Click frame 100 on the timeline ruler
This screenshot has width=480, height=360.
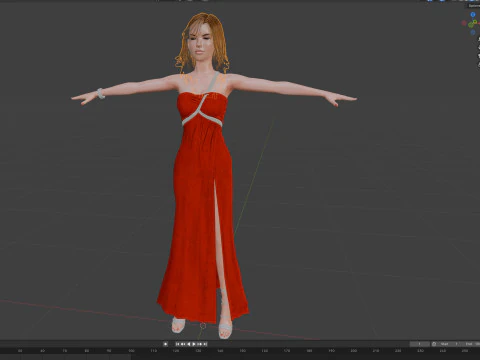tap(131, 351)
